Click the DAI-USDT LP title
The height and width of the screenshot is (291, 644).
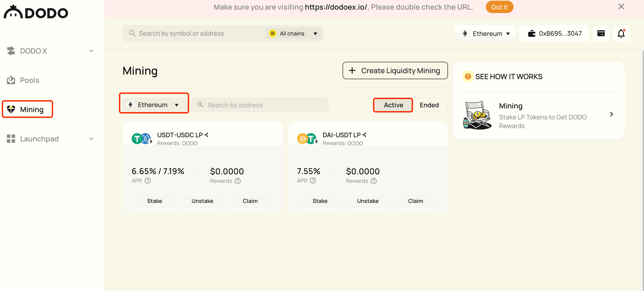341,135
